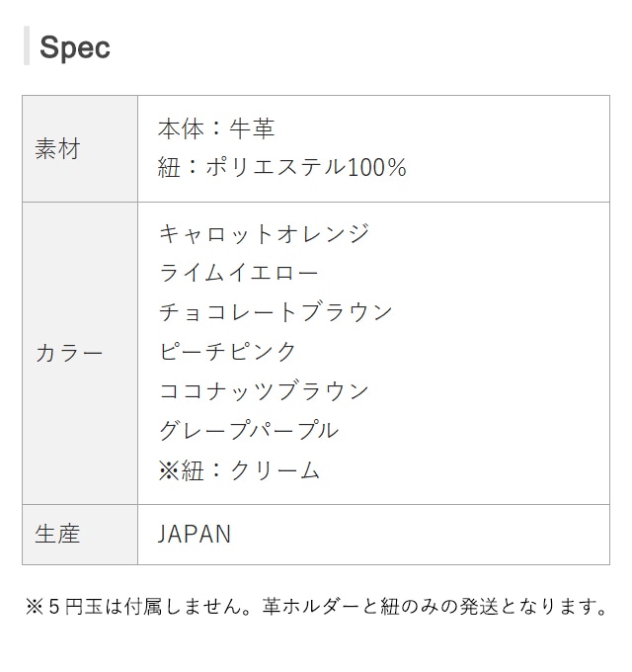Click the 牛革 material word
632x672 pixels.
tap(251, 128)
